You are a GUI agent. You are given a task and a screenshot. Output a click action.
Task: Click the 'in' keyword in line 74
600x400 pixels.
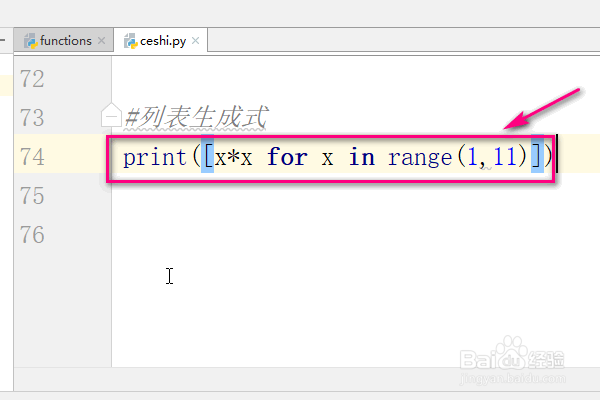(362, 157)
